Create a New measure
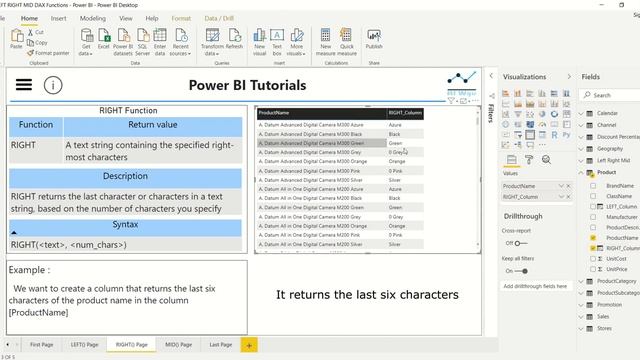This screenshot has height=360, width=640. point(325,42)
